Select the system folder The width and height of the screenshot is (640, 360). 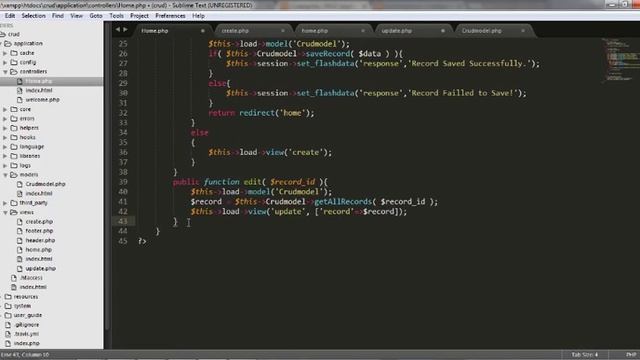[22, 306]
